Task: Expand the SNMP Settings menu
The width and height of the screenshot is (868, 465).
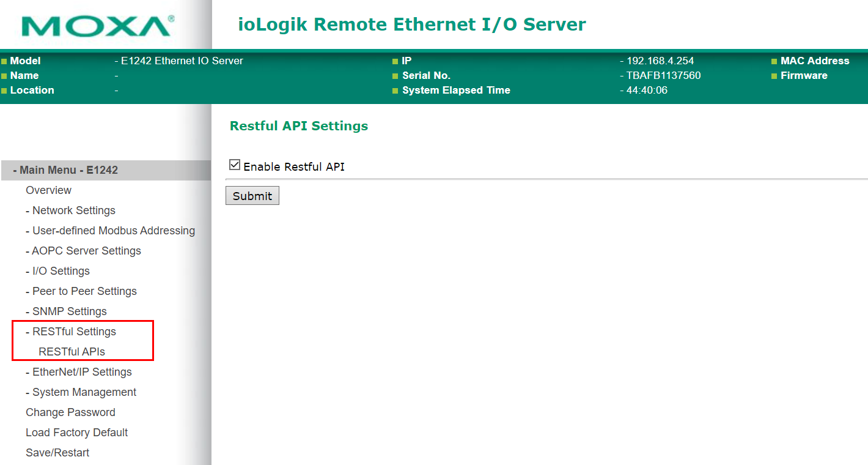Action: [69, 311]
